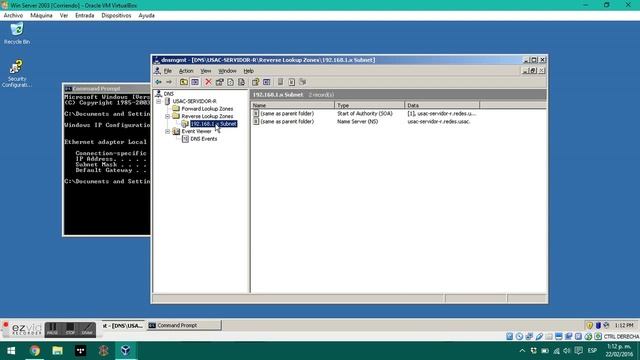
Task: Click the Forward arrow in the dnsmgmt toolbar
Action: 169,82
